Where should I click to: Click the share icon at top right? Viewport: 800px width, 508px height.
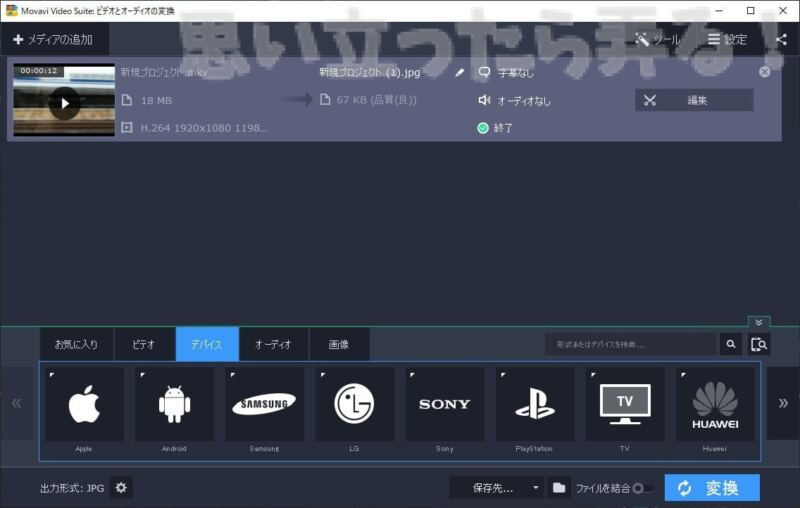[x=781, y=39]
